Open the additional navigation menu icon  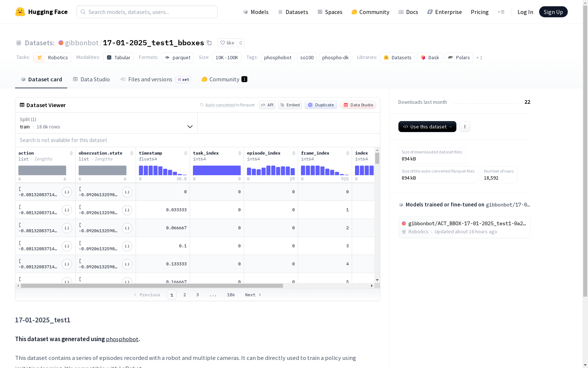[501, 12]
